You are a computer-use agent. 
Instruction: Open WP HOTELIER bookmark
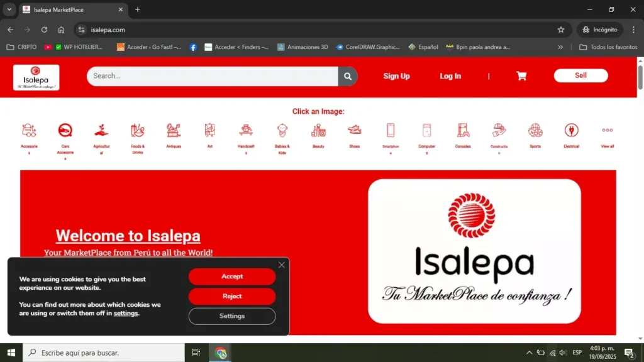tap(79, 47)
